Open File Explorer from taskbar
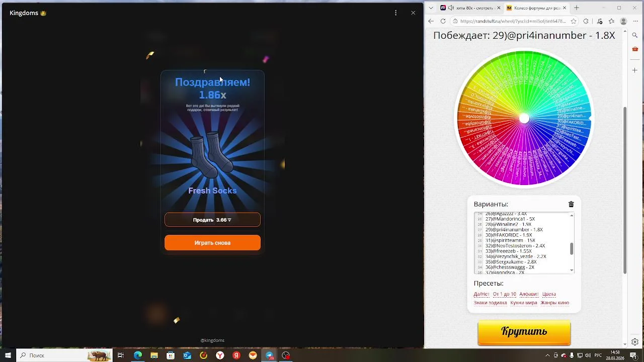Viewport: 644px width, 362px height. tap(154, 355)
